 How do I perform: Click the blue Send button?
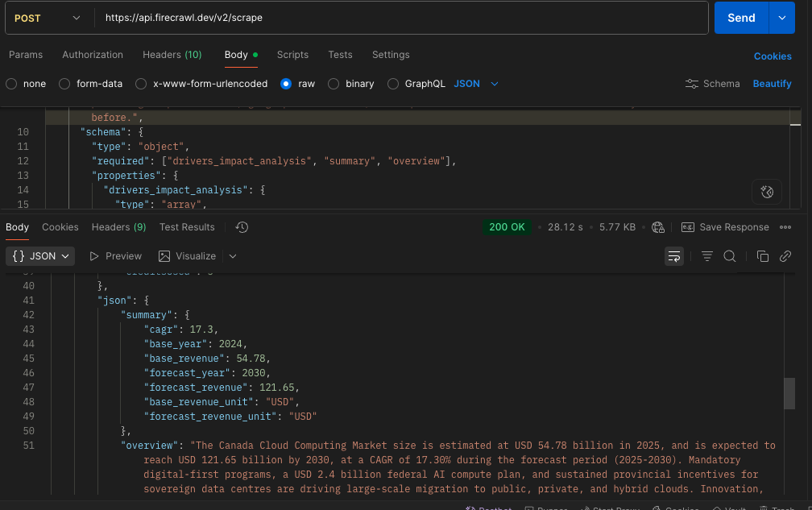[741, 18]
